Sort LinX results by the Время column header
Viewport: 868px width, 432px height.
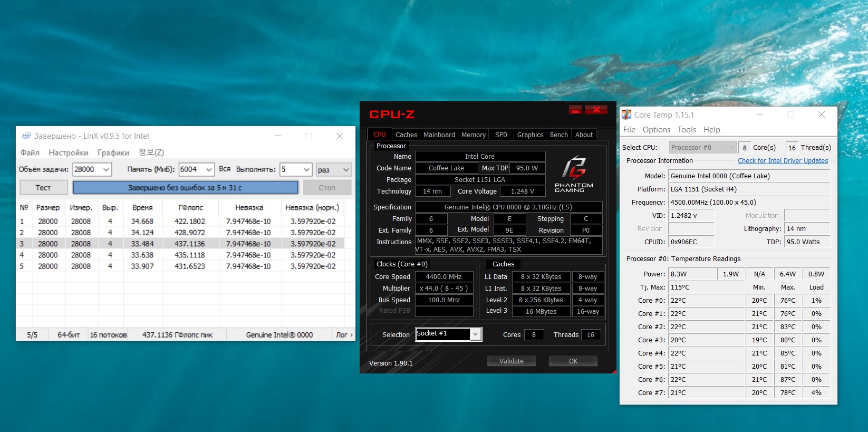pyautogui.click(x=142, y=207)
